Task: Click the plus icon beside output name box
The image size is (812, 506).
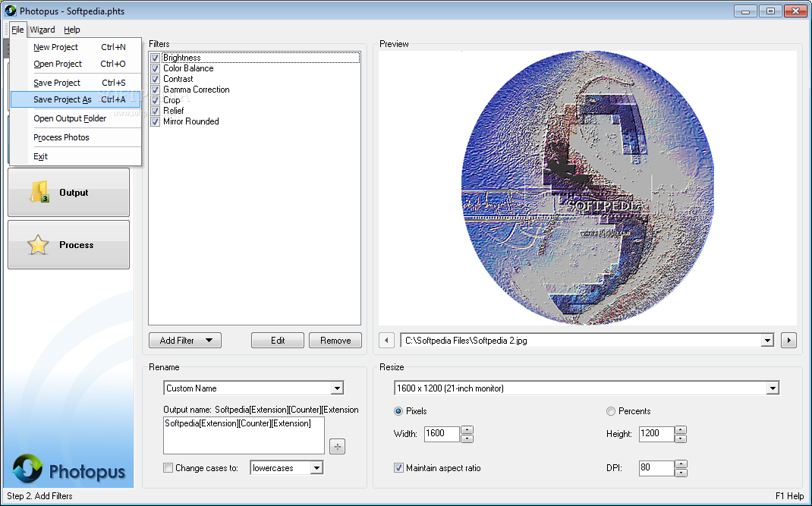Action: 337,446
